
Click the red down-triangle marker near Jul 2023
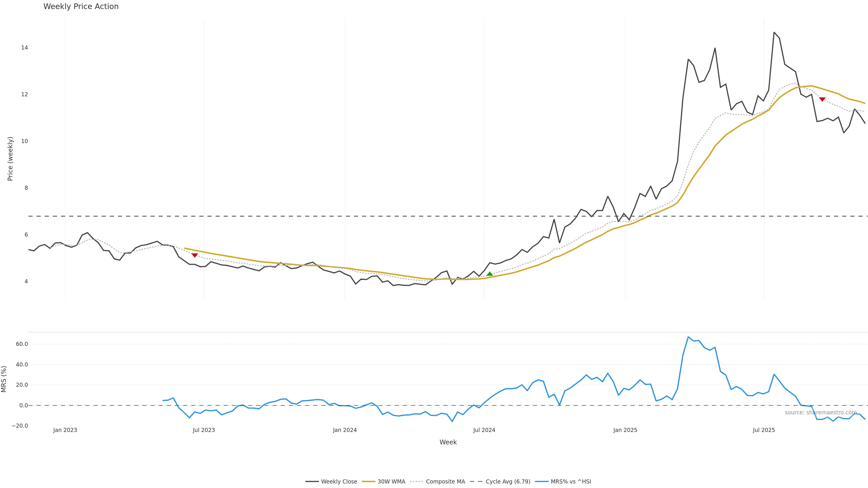point(194,255)
